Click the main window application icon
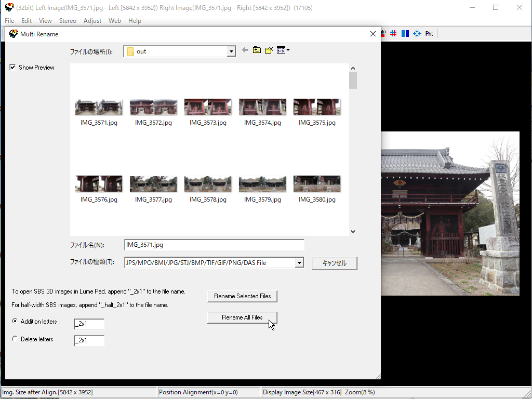The image size is (532, 399). click(x=9, y=7)
